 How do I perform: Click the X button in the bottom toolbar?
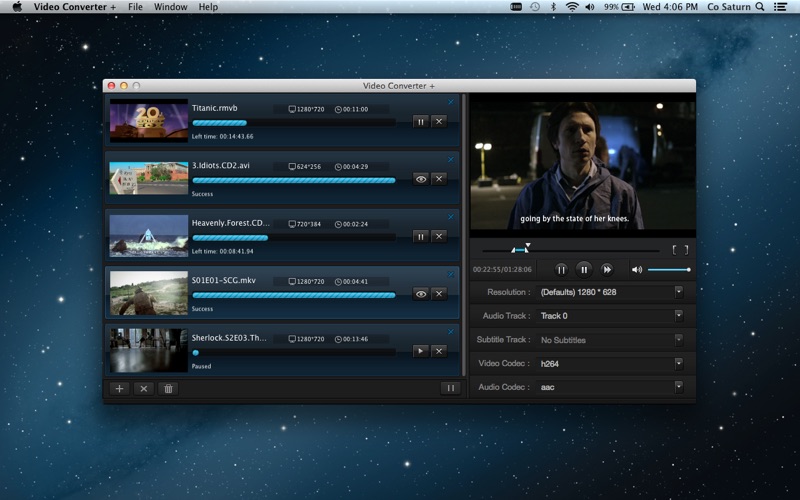(x=144, y=389)
